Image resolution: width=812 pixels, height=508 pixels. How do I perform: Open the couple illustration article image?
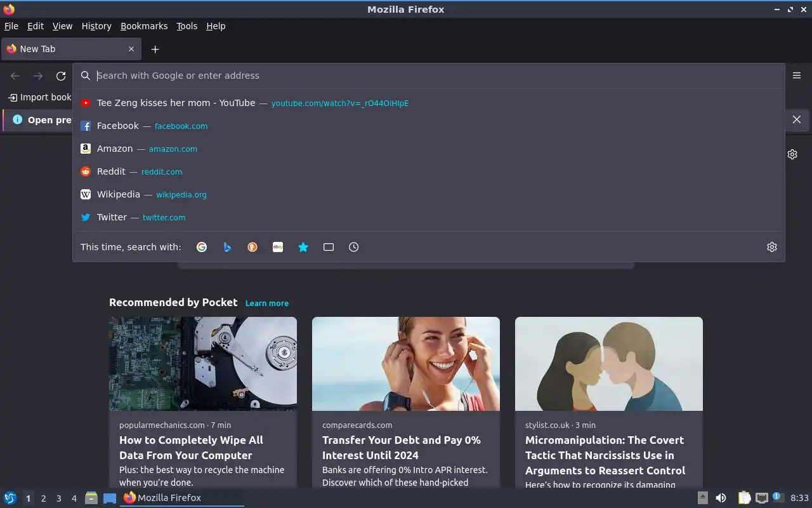[609, 364]
